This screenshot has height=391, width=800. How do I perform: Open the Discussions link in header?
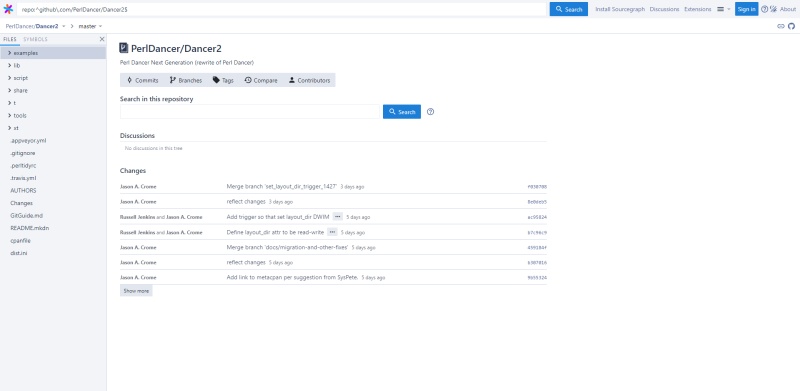tap(664, 9)
